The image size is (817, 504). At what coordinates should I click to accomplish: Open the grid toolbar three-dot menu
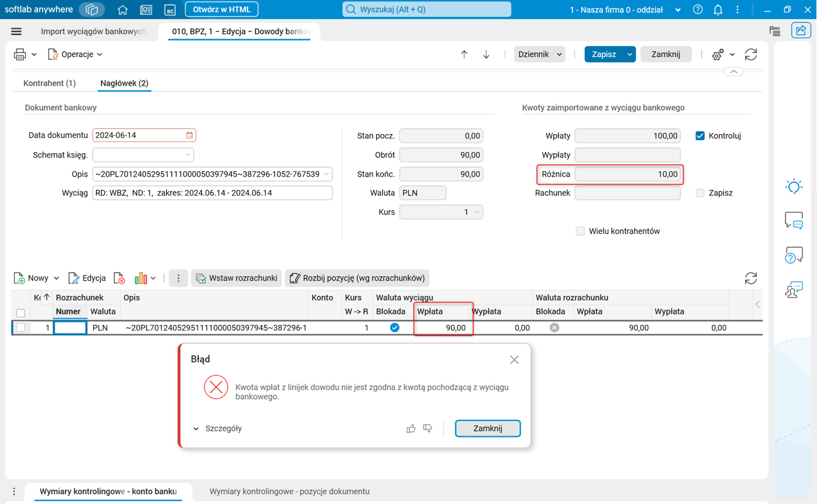click(x=179, y=278)
